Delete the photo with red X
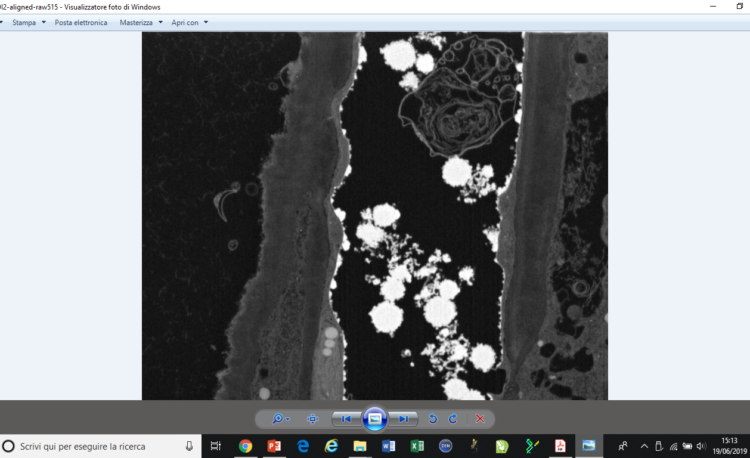The height and width of the screenshot is (458, 750). coord(480,419)
